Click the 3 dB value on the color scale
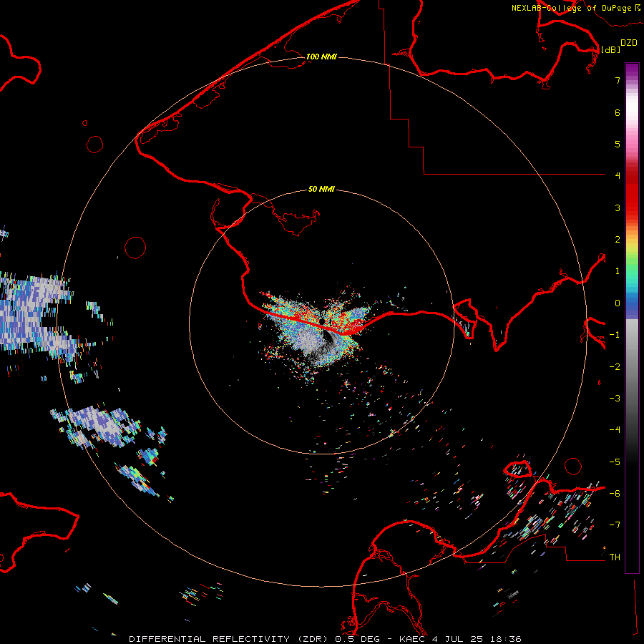 pos(618,208)
